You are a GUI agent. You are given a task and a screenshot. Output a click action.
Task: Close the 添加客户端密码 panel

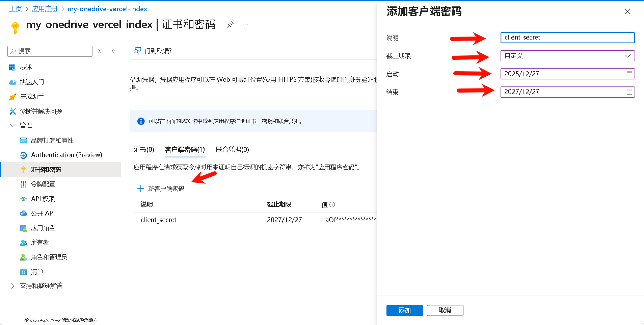point(627,11)
